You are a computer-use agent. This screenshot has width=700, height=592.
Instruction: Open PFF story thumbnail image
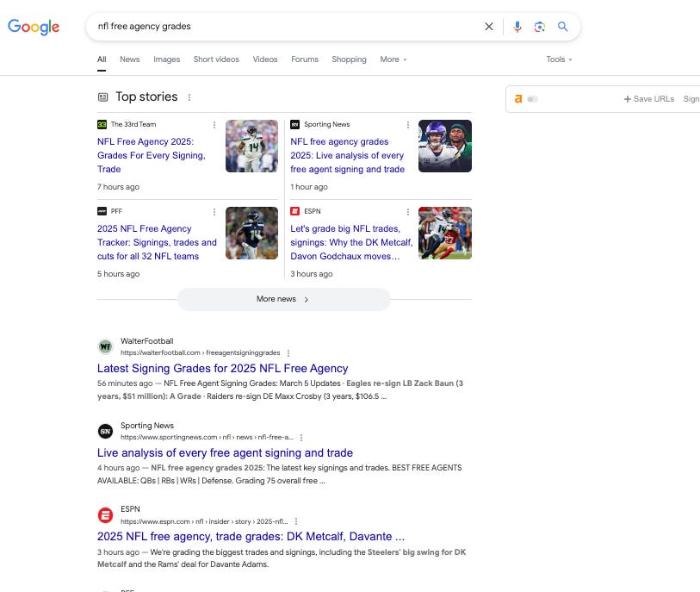[x=251, y=234]
